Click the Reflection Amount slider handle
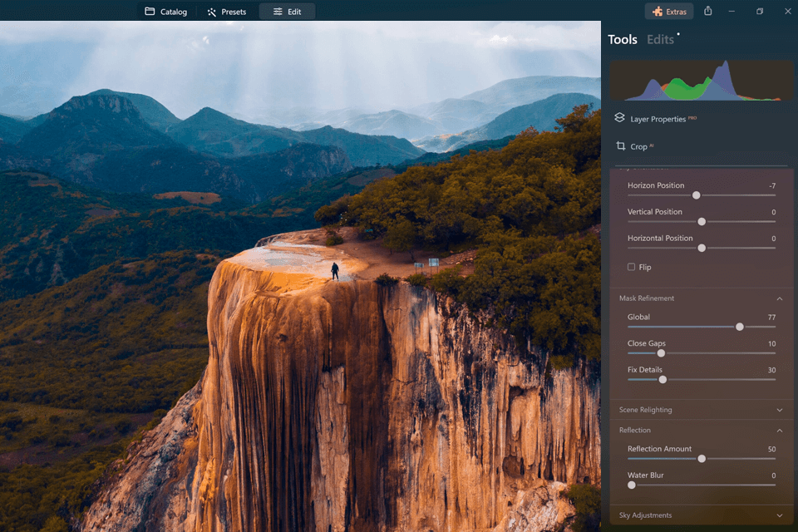 tap(702, 459)
